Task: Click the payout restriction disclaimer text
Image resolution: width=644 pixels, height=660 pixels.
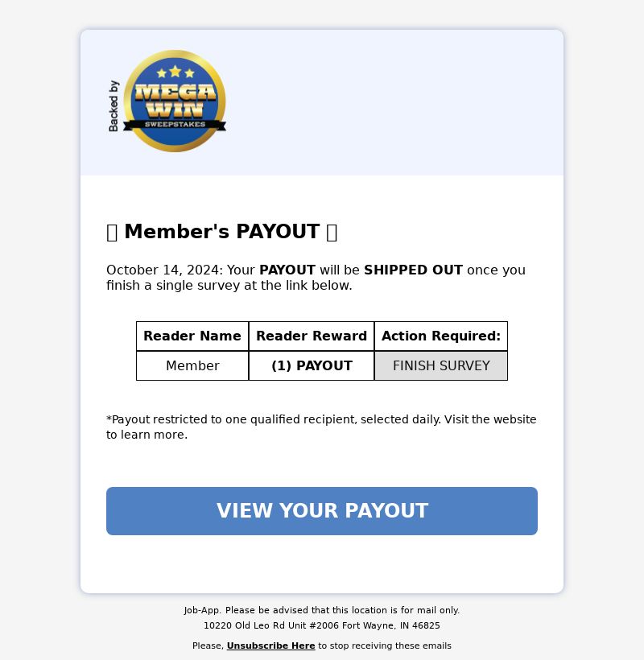Action: 321,427
